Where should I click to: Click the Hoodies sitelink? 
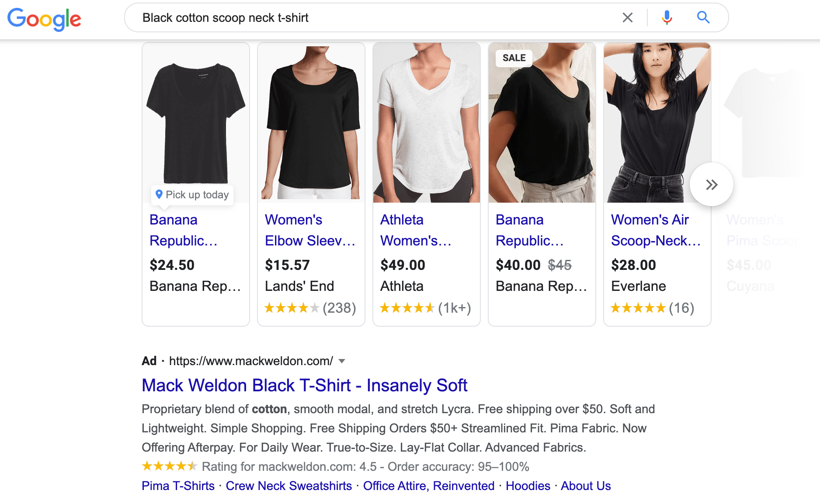[x=528, y=486]
